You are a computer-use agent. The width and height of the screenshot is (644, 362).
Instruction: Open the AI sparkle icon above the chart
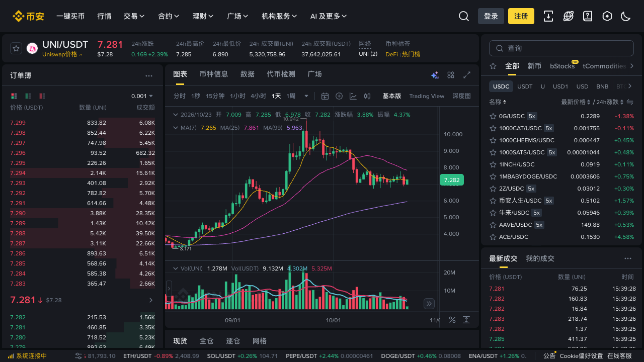point(435,75)
